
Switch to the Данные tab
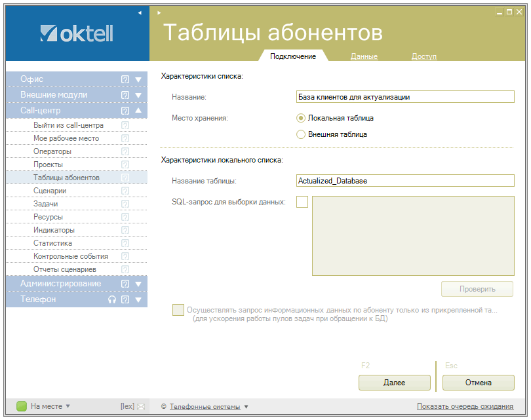364,56
